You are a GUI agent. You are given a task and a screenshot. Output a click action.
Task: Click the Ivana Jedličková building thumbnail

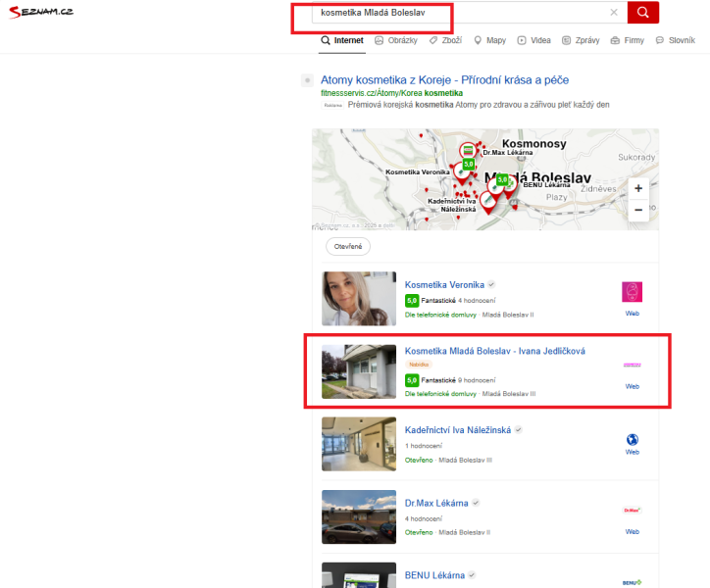point(359,371)
